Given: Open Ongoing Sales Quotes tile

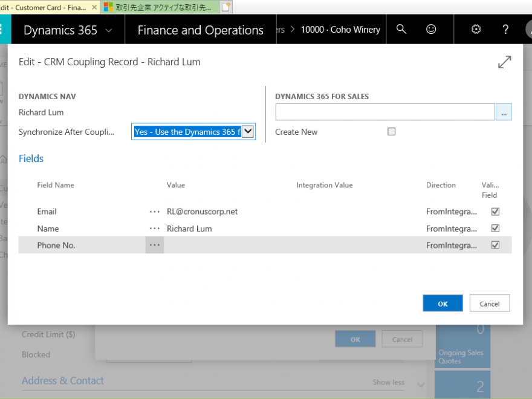Looking at the screenshot, I should [462, 346].
